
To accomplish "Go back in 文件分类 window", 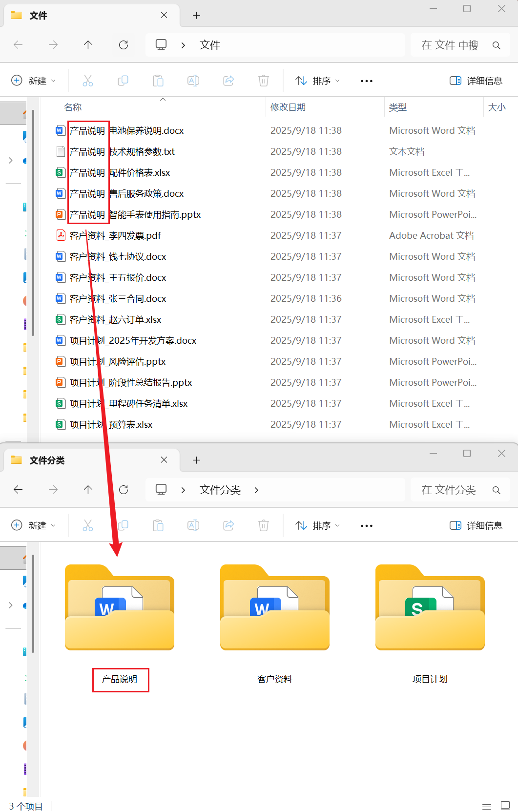I will pos(18,490).
